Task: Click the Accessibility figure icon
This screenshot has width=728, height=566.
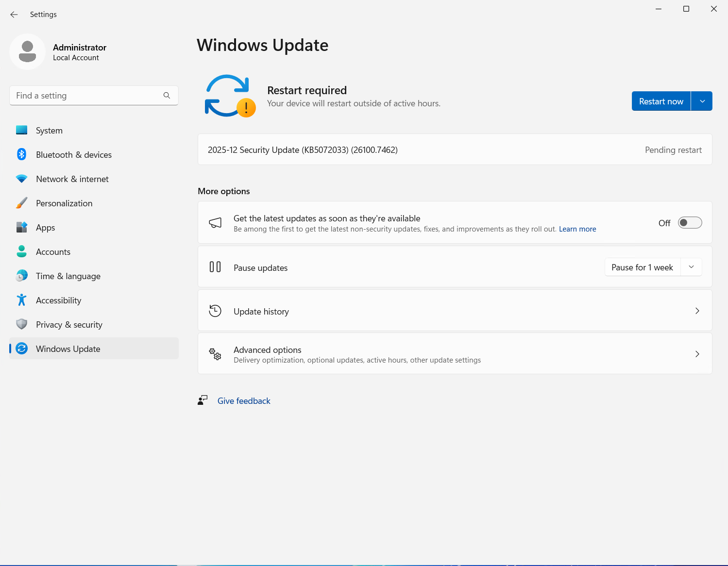Action: point(21,300)
